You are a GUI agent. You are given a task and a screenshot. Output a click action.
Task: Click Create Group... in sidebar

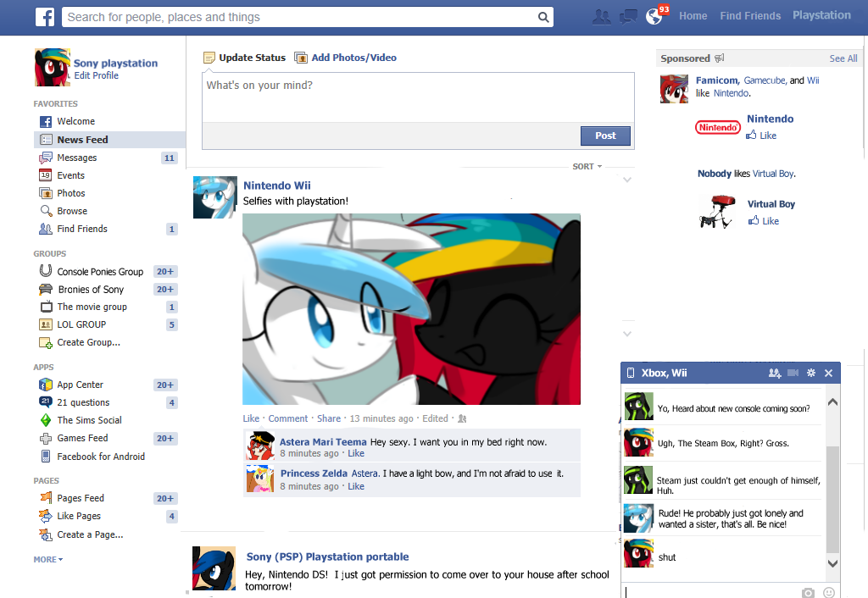pos(88,342)
